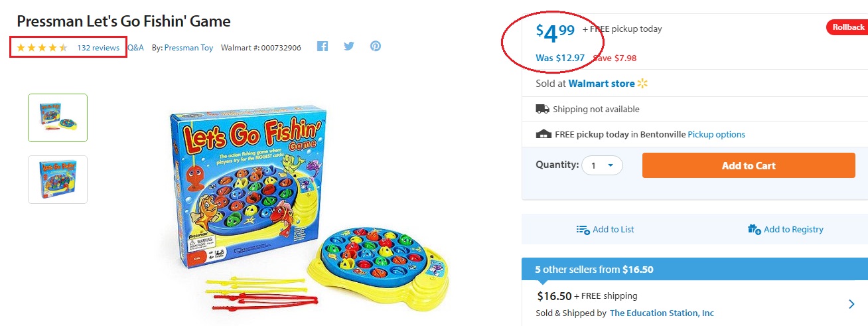The height and width of the screenshot is (326, 868).
Task: Visit the Pressman Toy brand link
Action: click(x=188, y=48)
